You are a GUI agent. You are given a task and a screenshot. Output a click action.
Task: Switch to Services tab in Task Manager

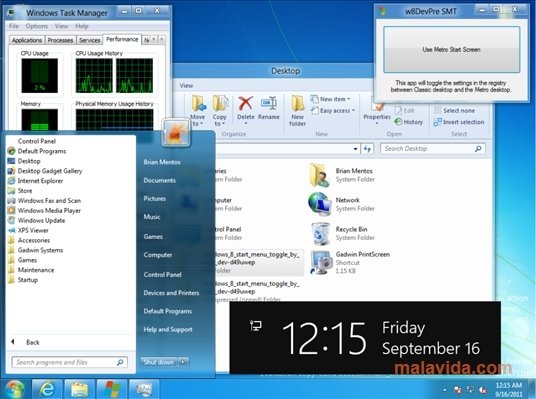[x=90, y=40]
